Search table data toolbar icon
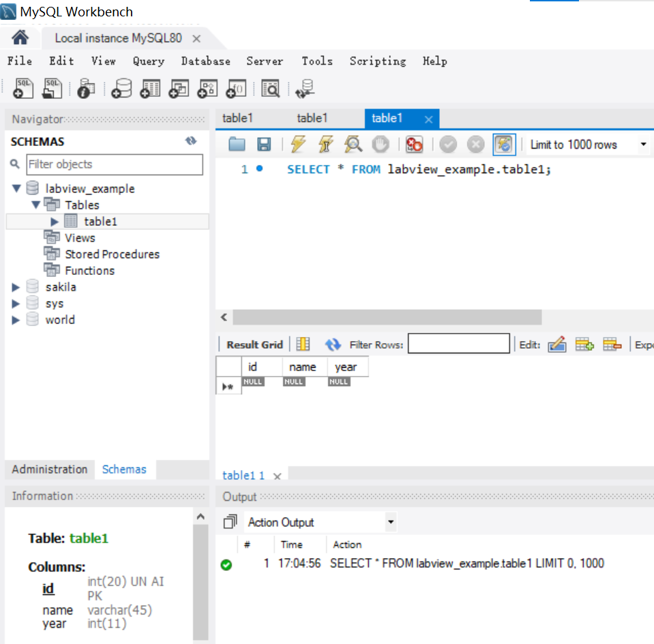Screen dimensions: 654x644 pyautogui.click(x=270, y=89)
